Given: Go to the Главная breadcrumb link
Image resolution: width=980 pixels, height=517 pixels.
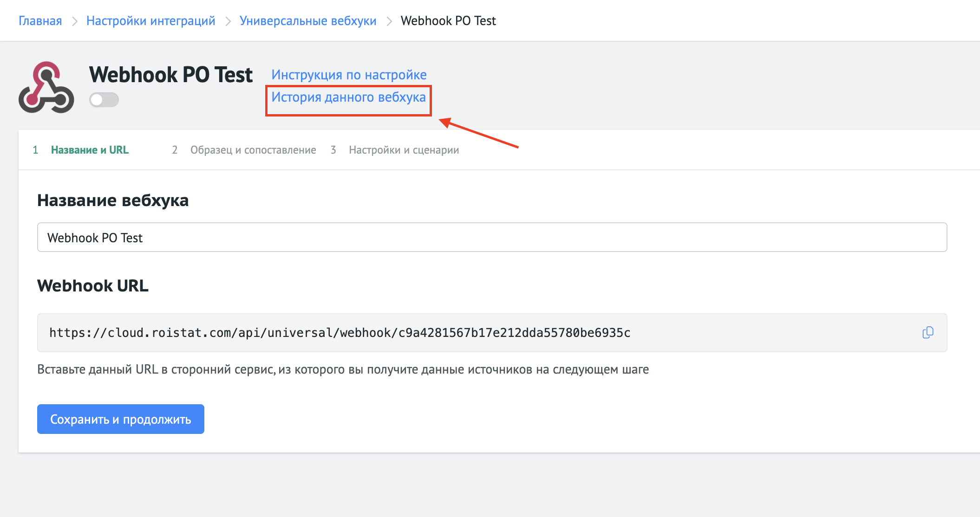Looking at the screenshot, I should (x=40, y=21).
